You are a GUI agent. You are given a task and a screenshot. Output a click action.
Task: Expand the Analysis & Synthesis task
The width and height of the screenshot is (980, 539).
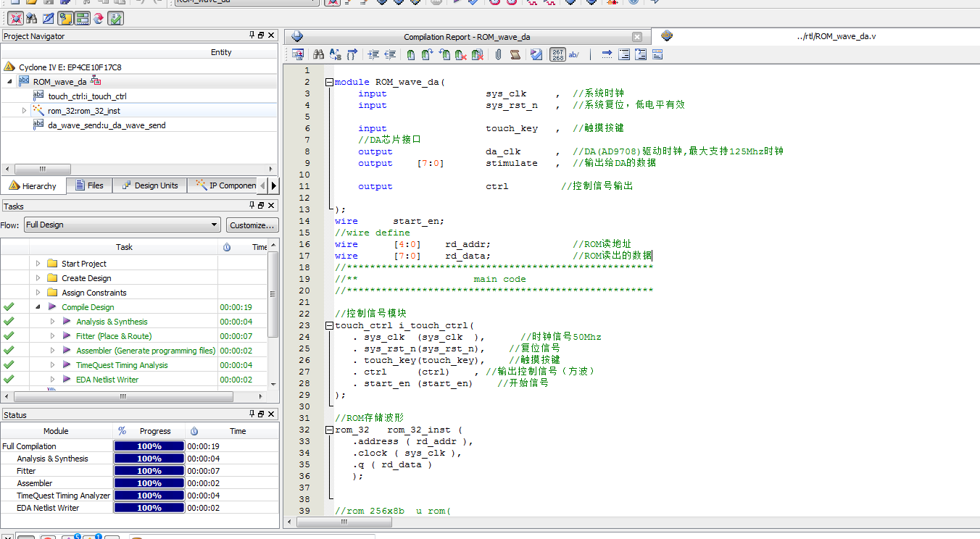coord(53,322)
